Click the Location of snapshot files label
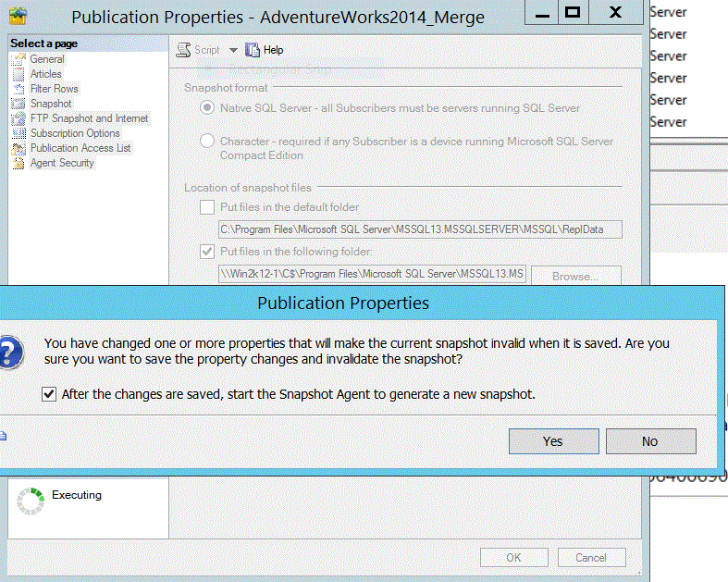728x582 pixels. pyautogui.click(x=248, y=188)
